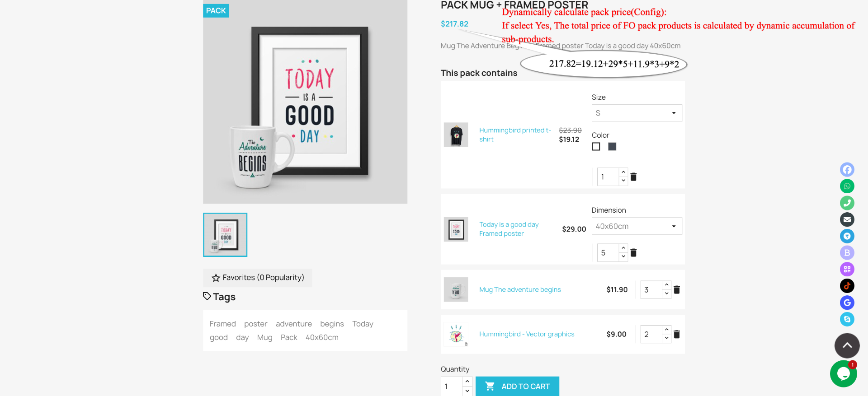Screen dimensions: 868x396
Task: Open the Skype contact icon
Action: tap(847, 319)
